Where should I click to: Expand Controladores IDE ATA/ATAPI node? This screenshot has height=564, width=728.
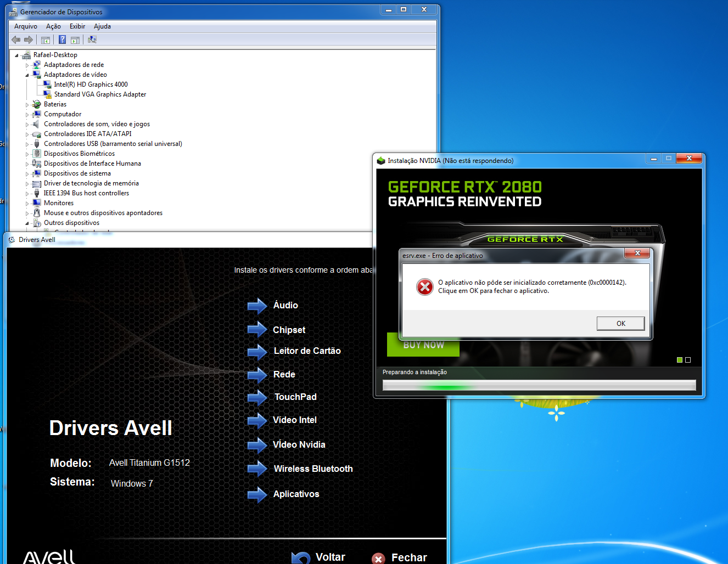27,134
